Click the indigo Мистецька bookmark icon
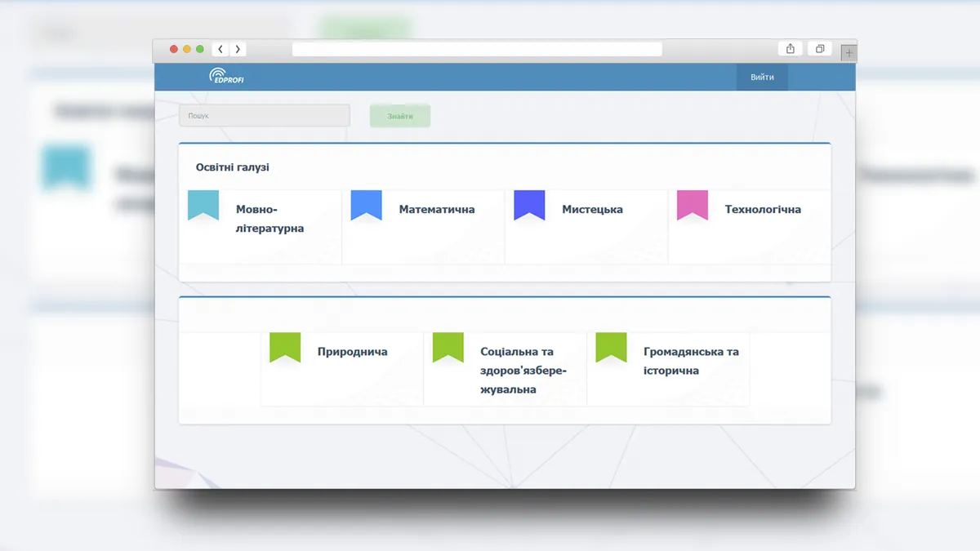This screenshot has width=980, height=551. [x=529, y=206]
